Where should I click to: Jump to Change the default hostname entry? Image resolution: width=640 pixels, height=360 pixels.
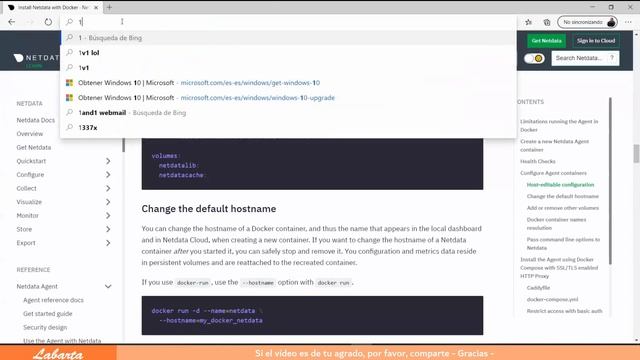[x=562, y=196]
